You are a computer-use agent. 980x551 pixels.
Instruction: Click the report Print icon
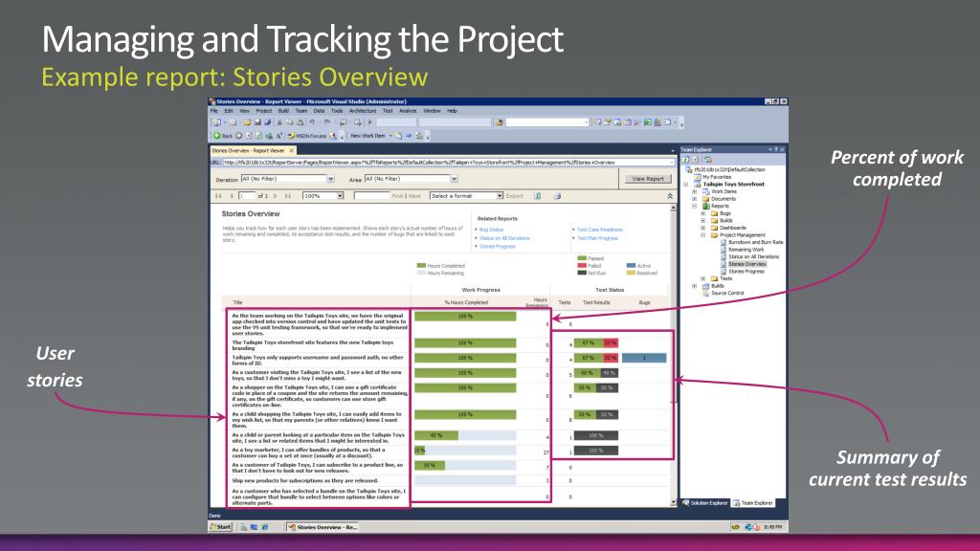(x=557, y=196)
